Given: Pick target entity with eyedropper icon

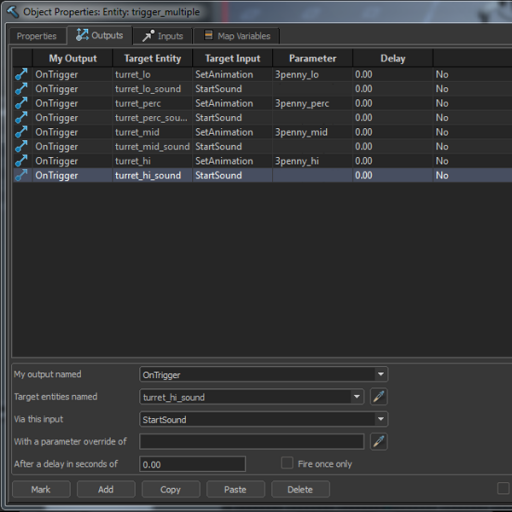Looking at the screenshot, I should [x=379, y=397].
